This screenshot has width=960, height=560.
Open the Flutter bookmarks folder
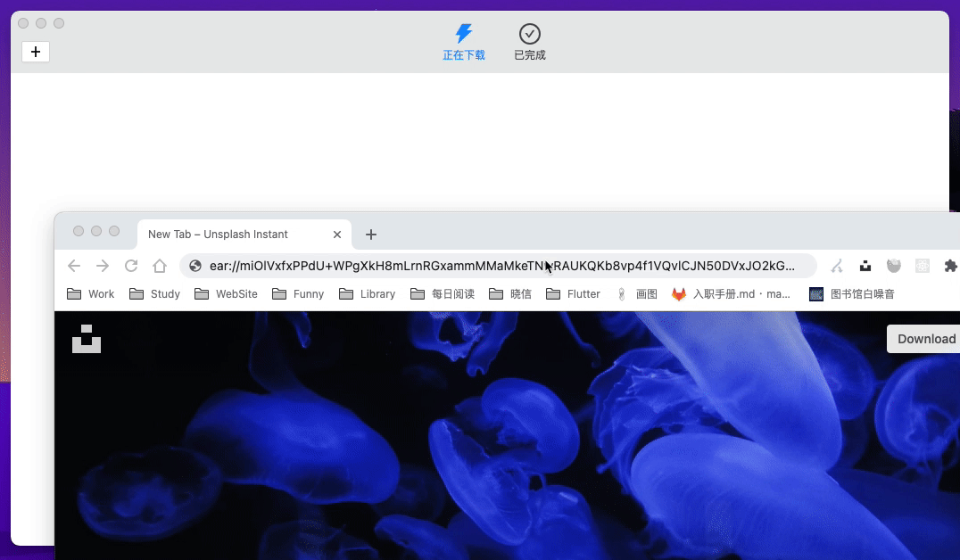click(x=573, y=294)
